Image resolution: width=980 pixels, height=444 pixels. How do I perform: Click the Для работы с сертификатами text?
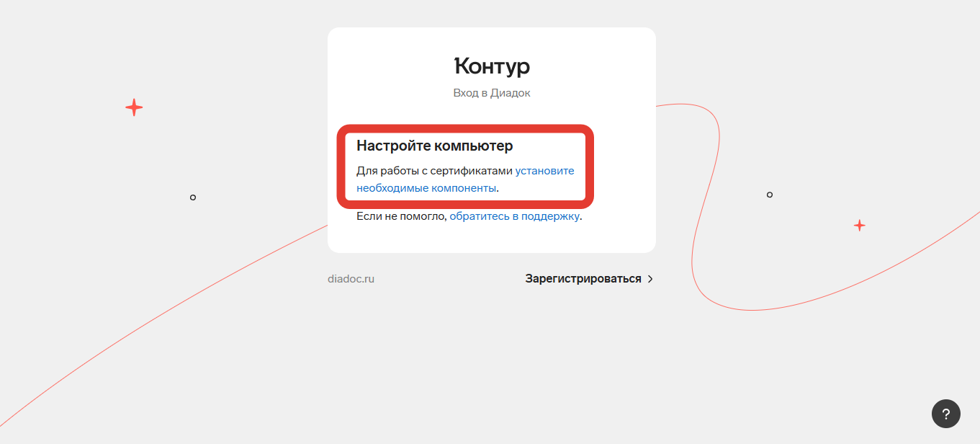(434, 172)
